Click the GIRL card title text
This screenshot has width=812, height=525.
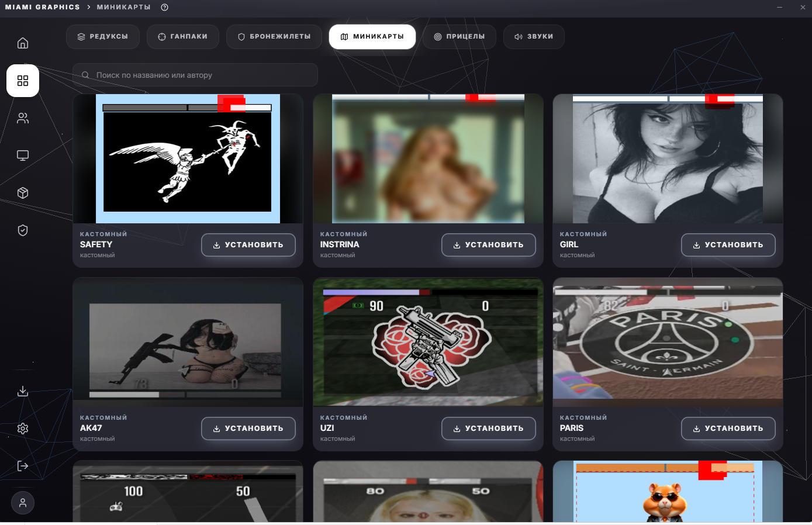(x=569, y=244)
